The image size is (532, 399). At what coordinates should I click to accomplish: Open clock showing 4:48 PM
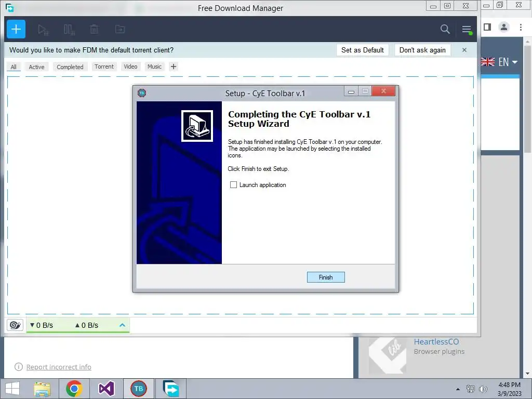coord(509,389)
